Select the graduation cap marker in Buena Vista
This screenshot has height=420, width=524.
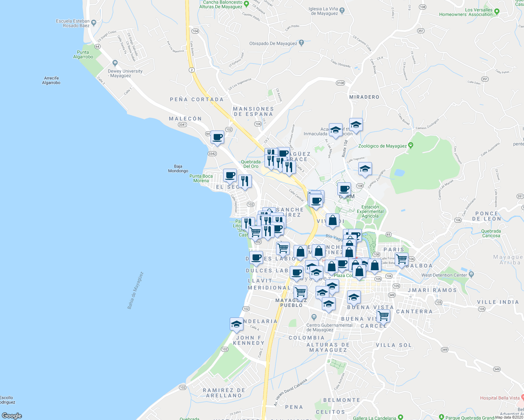[354, 297]
